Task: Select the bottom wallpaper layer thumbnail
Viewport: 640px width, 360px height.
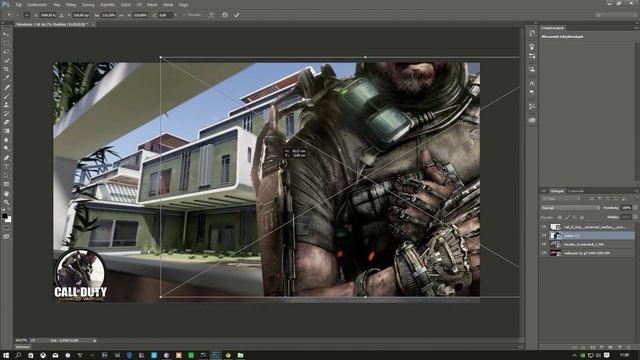Action: click(x=555, y=253)
